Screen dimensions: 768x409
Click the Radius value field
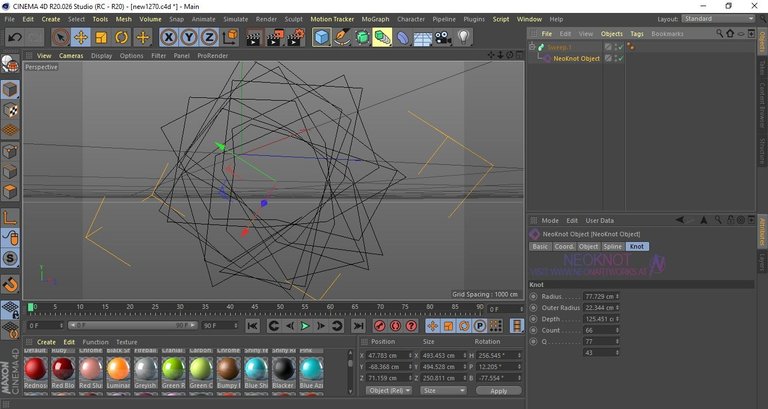599,296
